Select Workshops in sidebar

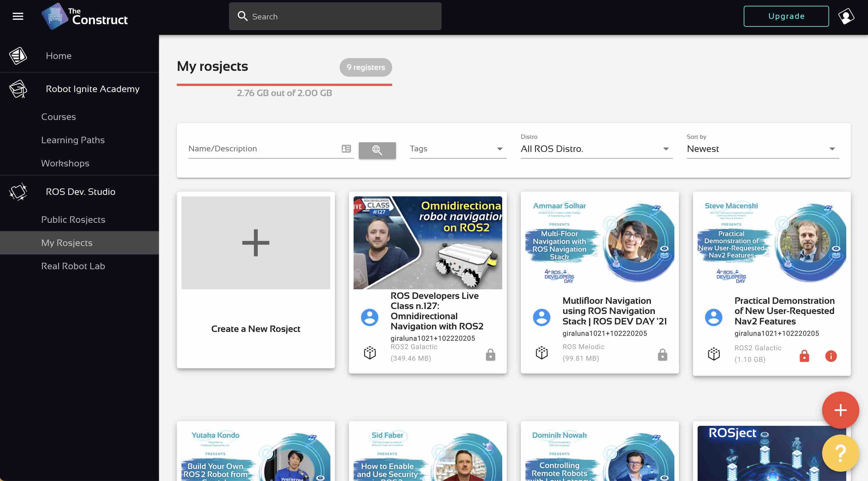[65, 163]
